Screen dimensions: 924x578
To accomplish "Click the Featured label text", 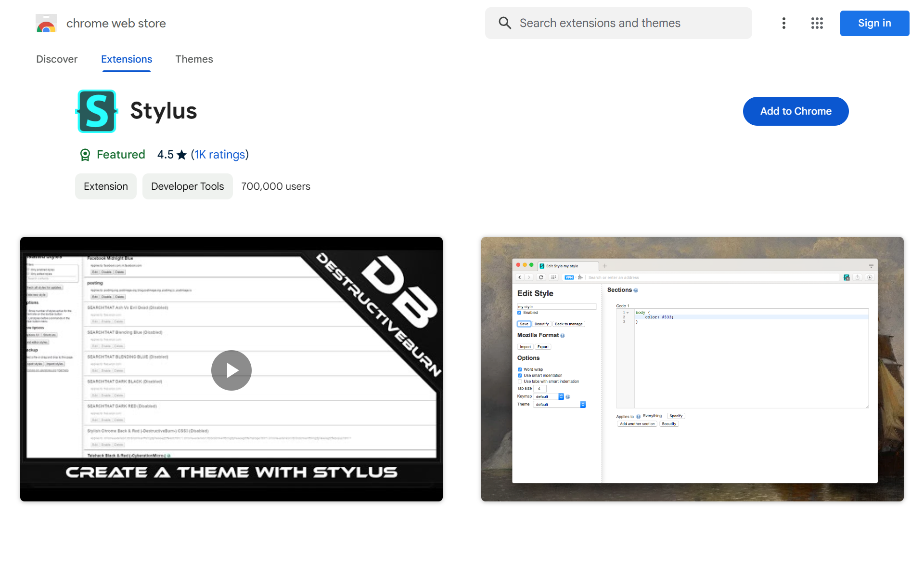I will 121,155.
